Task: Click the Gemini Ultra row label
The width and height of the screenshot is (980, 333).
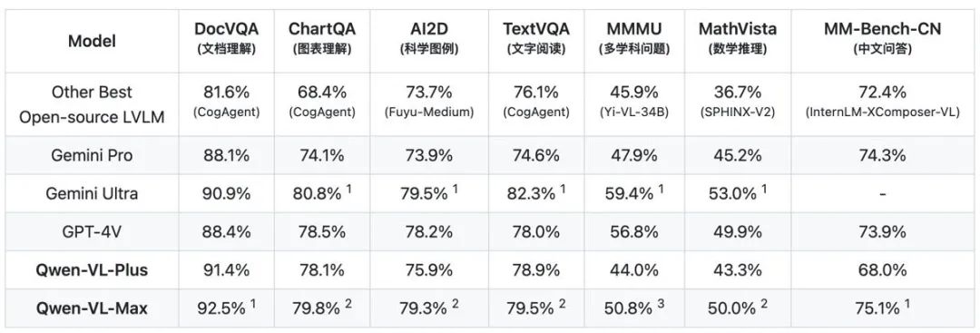Action: [92, 193]
